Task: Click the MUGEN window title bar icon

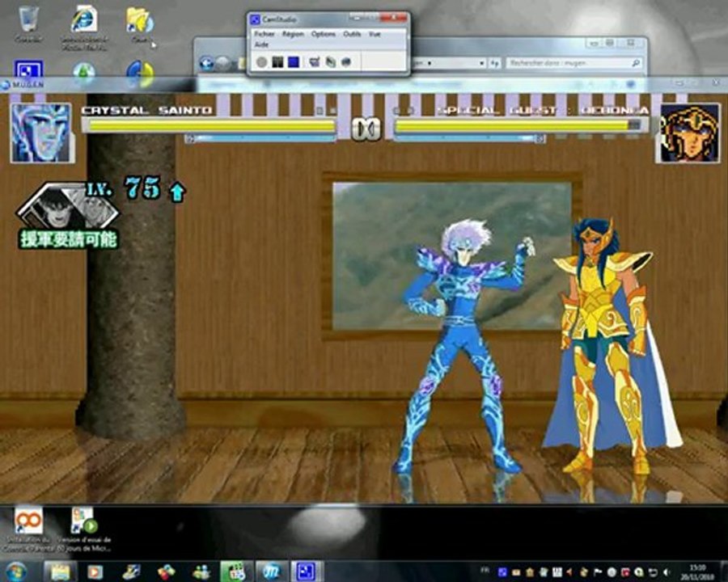Action: click(5, 84)
